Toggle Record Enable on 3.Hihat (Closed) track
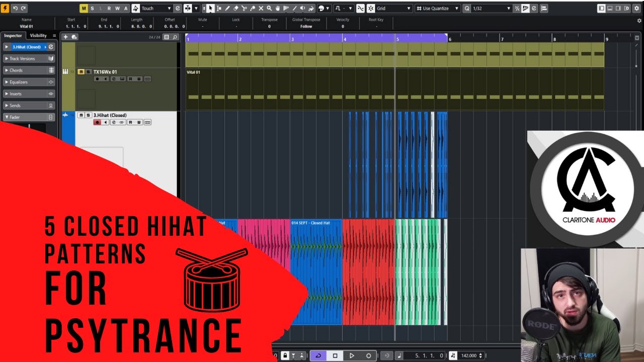Viewport: 644px width, 362px height. tap(97, 122)
